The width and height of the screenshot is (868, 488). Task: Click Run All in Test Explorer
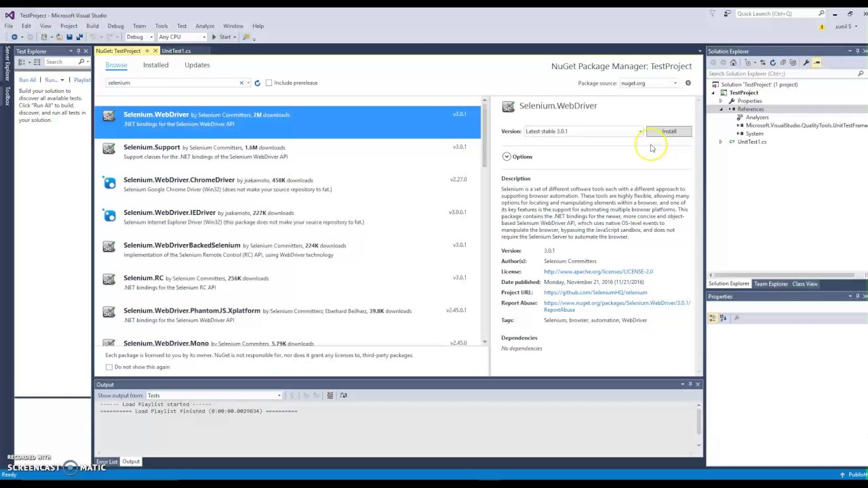pyautogui.click(x=27, y=80)
